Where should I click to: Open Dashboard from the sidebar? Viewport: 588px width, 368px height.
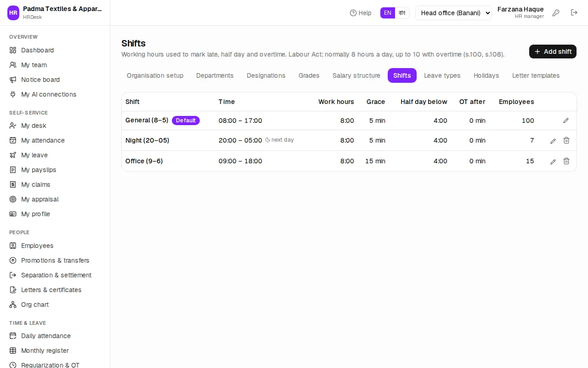(x=55, y=50)
